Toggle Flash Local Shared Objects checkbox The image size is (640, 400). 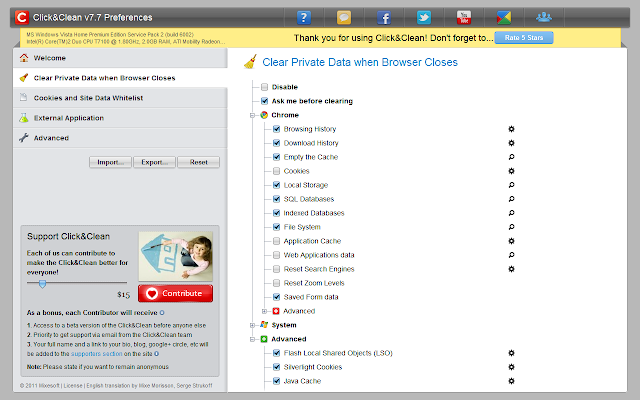click(276, 353)
